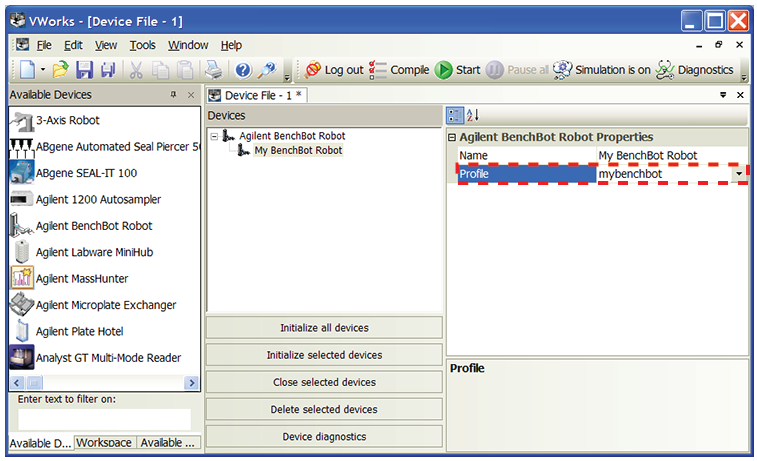
Task: Collapse the Agilent BenchBot Robot Properties section
Action: click(452, 137)
